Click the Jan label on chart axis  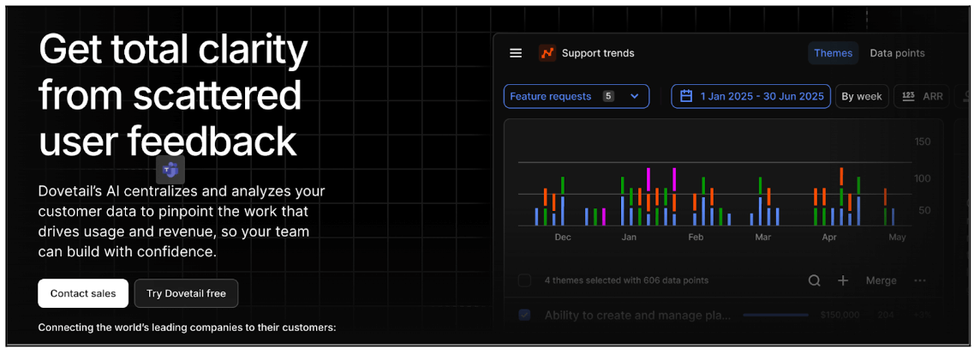(629, 238)
